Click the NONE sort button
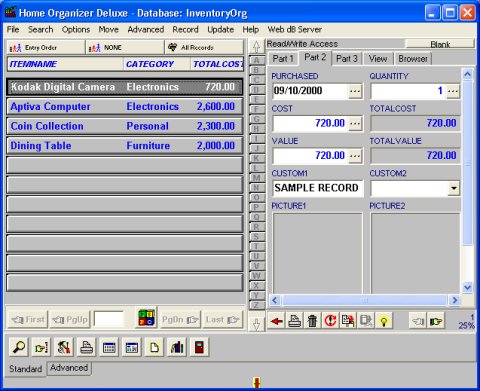Screen dimensions: 480x391 click(125, 48)
